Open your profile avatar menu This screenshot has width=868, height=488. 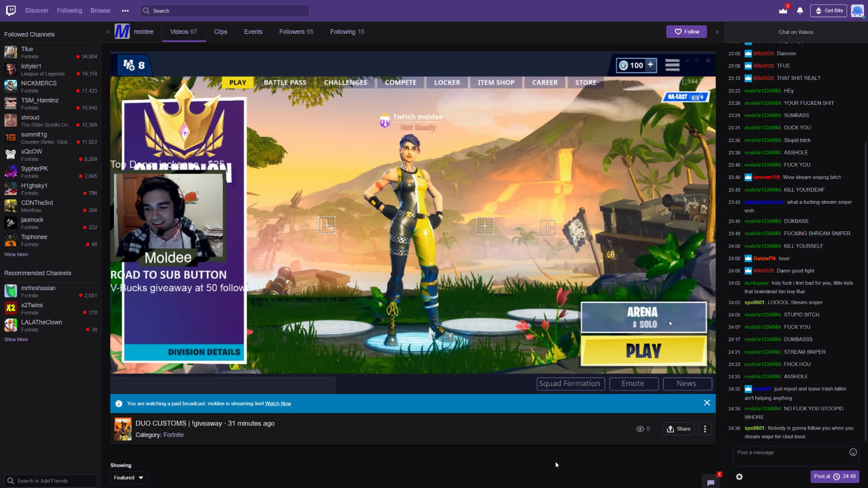[857, 10]
